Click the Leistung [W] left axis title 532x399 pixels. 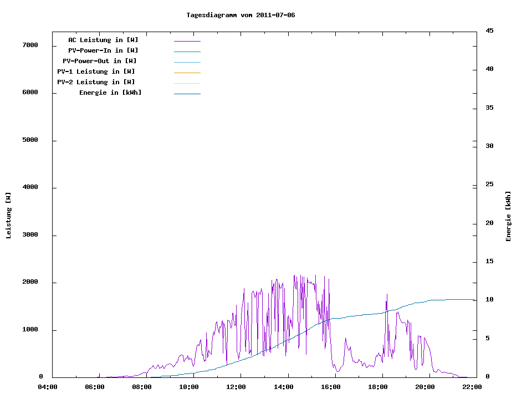[8, 216]
